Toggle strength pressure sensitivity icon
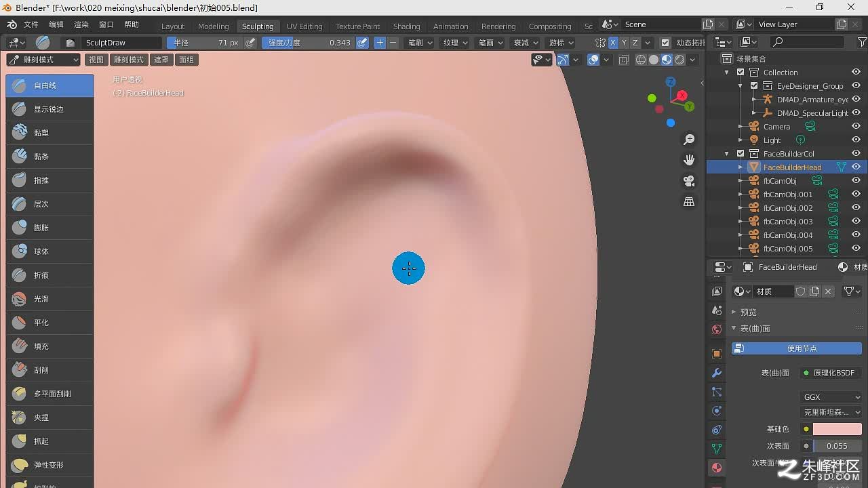 362,43
